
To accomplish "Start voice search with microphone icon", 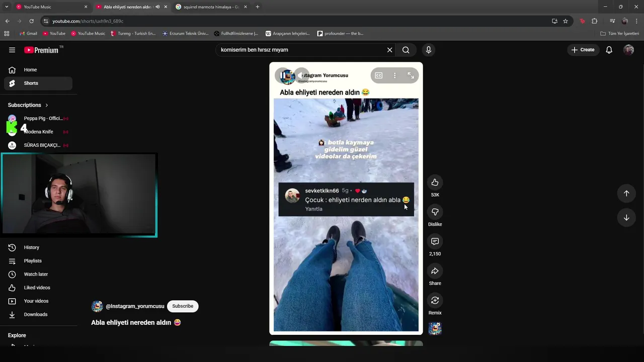I will [x=429, y=50].
